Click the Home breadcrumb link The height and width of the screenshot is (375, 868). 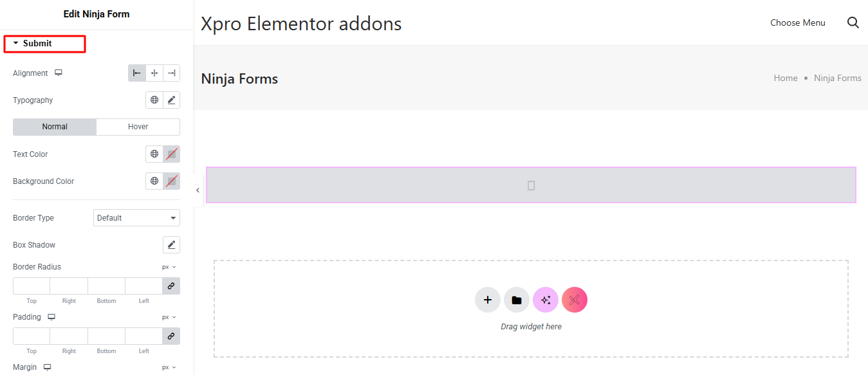coord(786,78)
